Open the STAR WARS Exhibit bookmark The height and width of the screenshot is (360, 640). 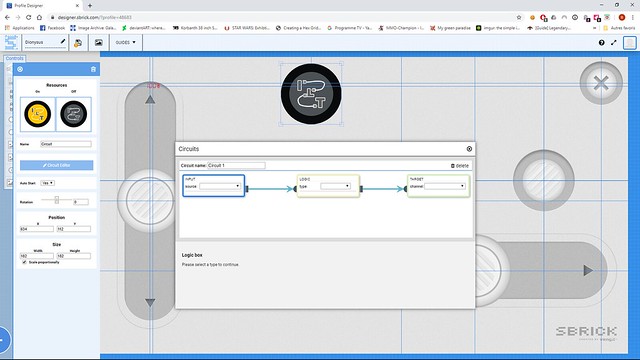(247, 28)
